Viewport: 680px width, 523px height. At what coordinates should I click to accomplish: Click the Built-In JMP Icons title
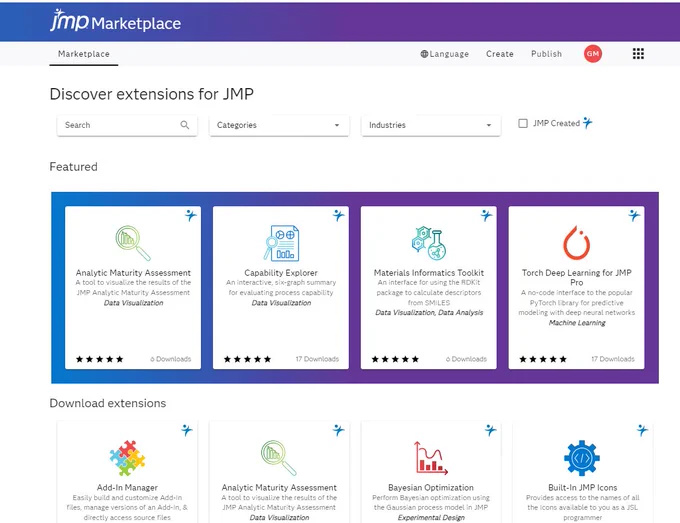pyautogui.click(x=582, y=487)
